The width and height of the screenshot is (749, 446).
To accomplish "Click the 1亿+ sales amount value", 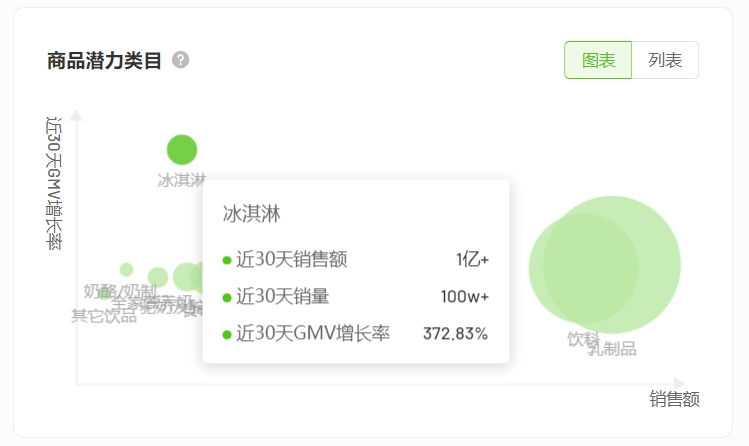I will coord(472,260).
